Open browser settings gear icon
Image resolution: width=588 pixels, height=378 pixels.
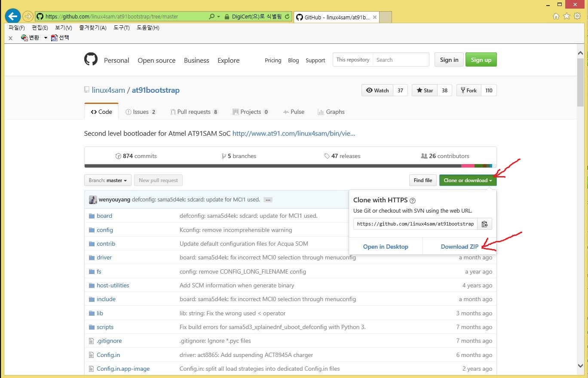tap(577, 16)
